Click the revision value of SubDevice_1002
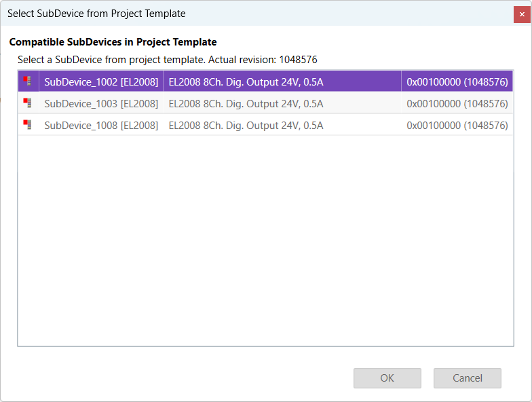Screen dimensions: 532x402 click(457, 81)
